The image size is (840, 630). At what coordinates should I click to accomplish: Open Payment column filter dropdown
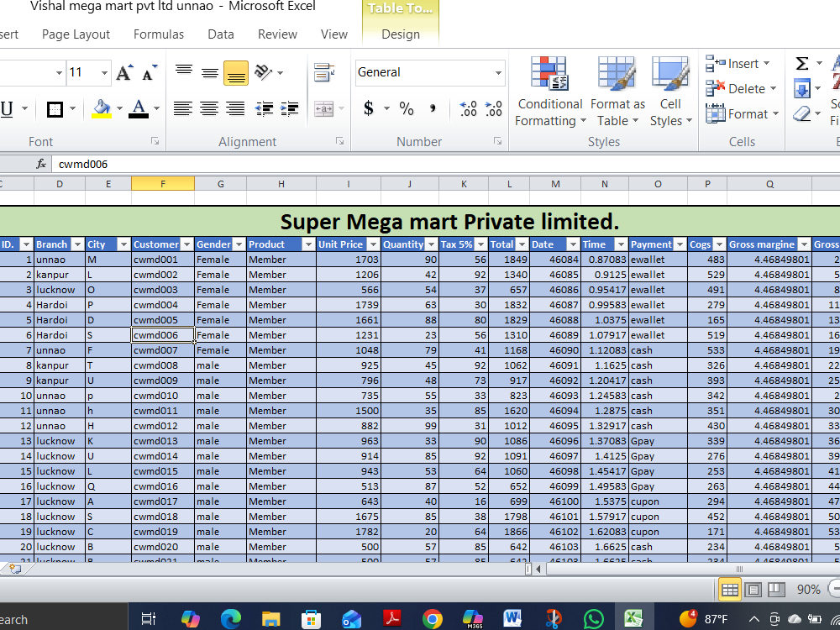(x=680, y=244)
